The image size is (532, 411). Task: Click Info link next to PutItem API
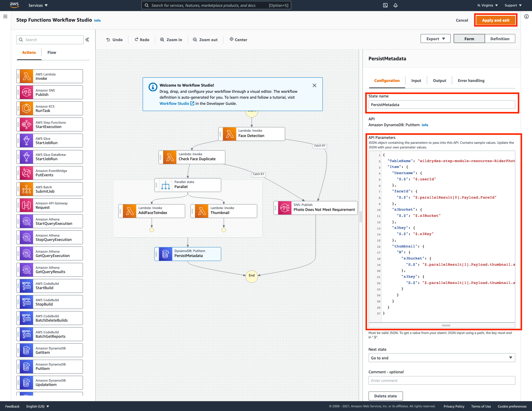[425, 125]
